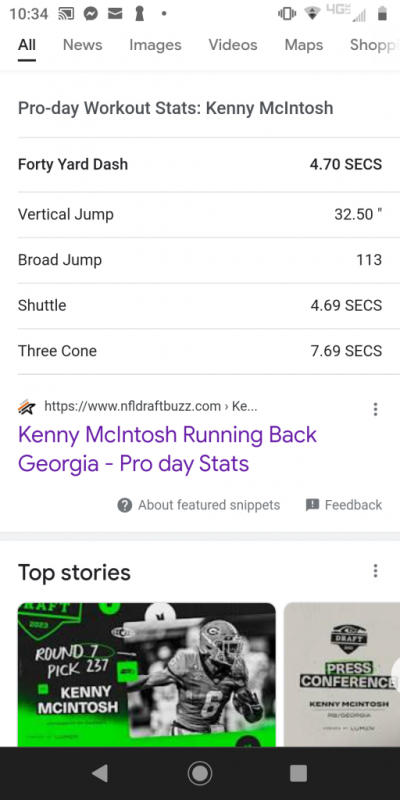The width and height of the screenshot is (400, 800).
Task: Tap the question mark icon for featured snippets
Action: click(x=124, y=505)
